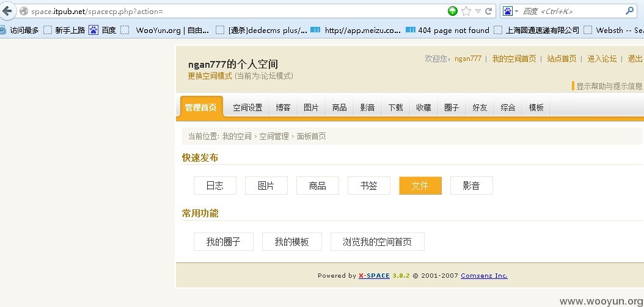Open the 上海圆通速递有限公司 bookmark
Screen dimensions: 644x307
[536, 30]
